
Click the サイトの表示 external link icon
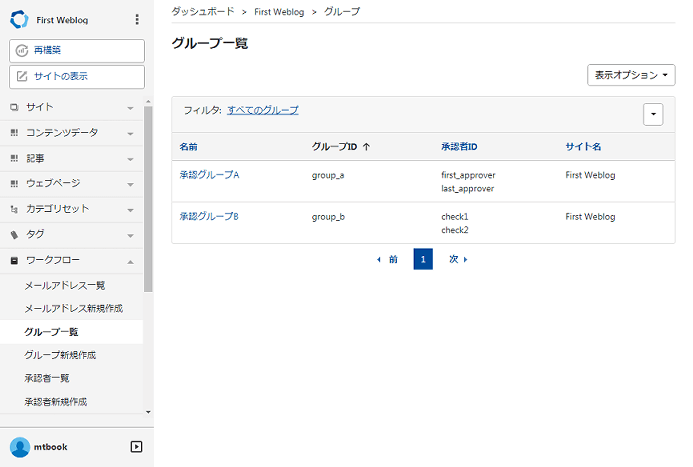pyautogui.click(x=22, y=76)
